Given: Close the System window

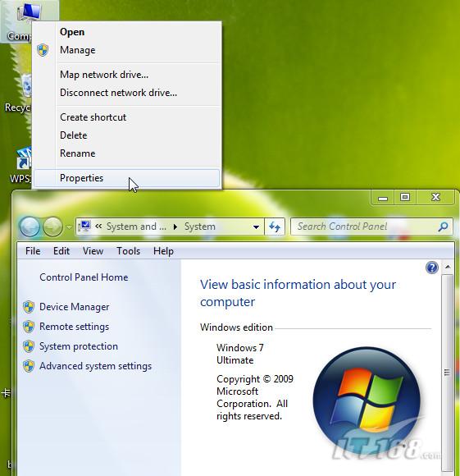Looking at the screenshot, I should point(435,198).
